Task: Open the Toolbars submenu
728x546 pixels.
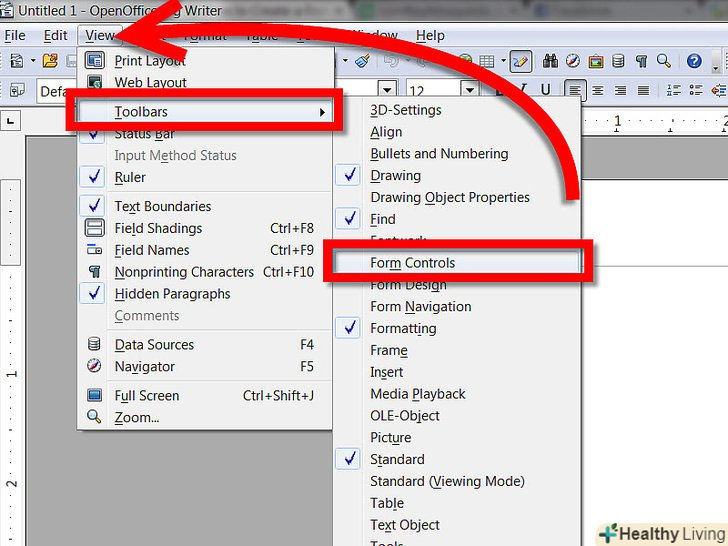Action: 204,111
